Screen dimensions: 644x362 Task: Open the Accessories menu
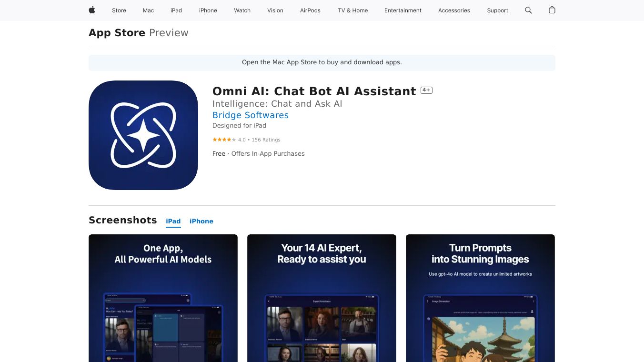[x=454, y=10]
